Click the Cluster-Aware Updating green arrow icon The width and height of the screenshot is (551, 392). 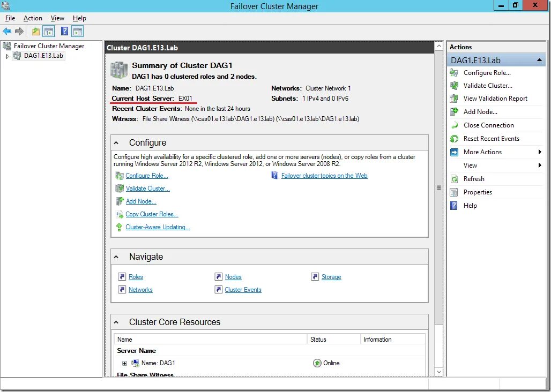tap(120, 227)
